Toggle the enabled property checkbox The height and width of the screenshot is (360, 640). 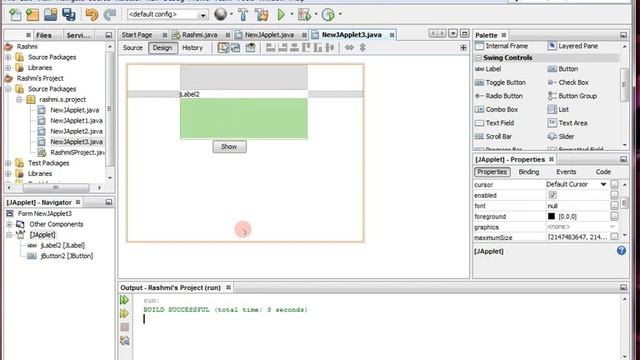553,195
